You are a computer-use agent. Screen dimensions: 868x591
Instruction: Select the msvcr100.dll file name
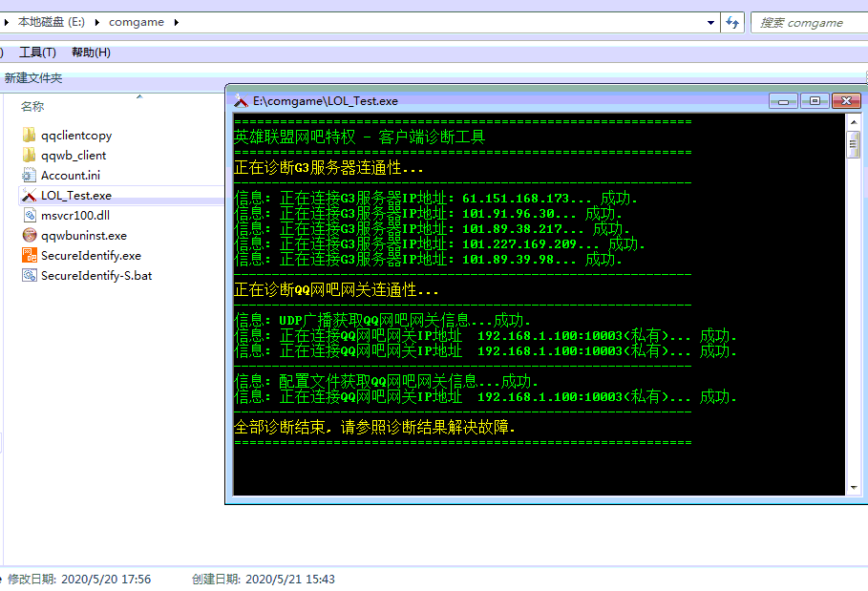75,215
